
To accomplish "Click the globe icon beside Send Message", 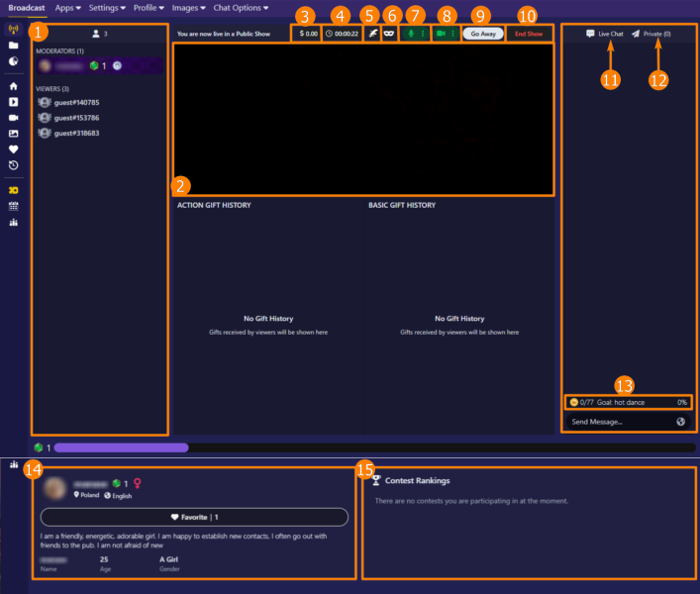I will [681, 422].
